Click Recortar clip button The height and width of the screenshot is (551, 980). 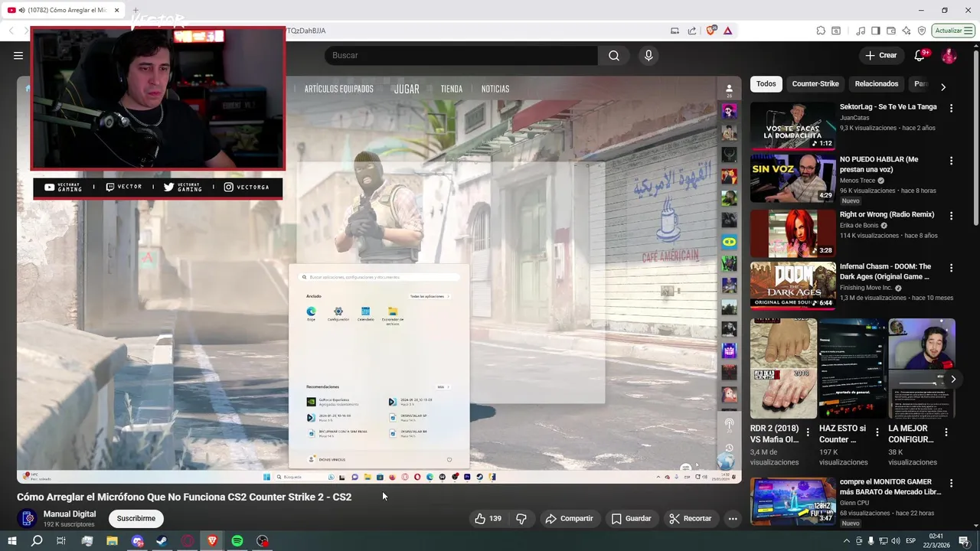pos(690,518)
